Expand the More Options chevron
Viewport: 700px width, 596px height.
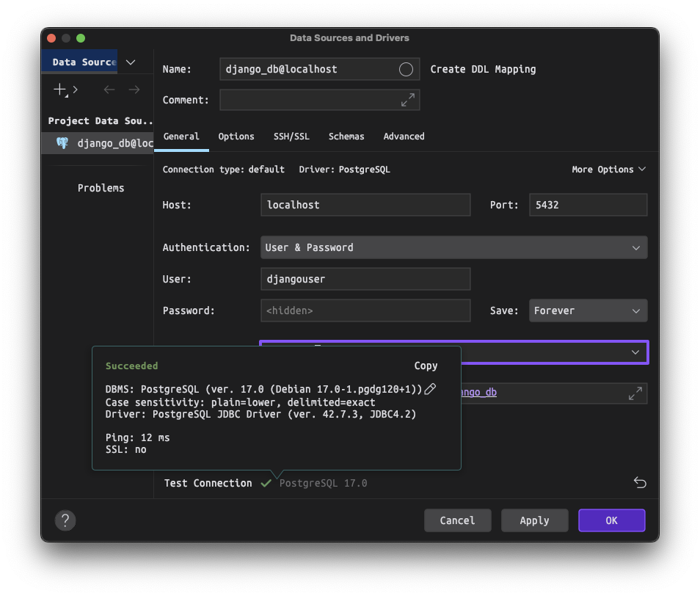(608, 169)
